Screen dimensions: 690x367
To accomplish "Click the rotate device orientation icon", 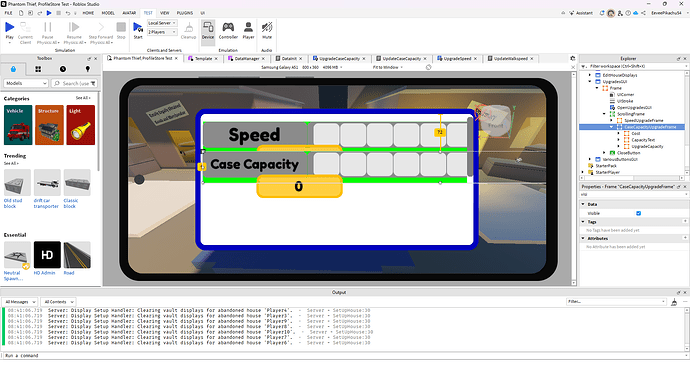I will click(429, 67).
